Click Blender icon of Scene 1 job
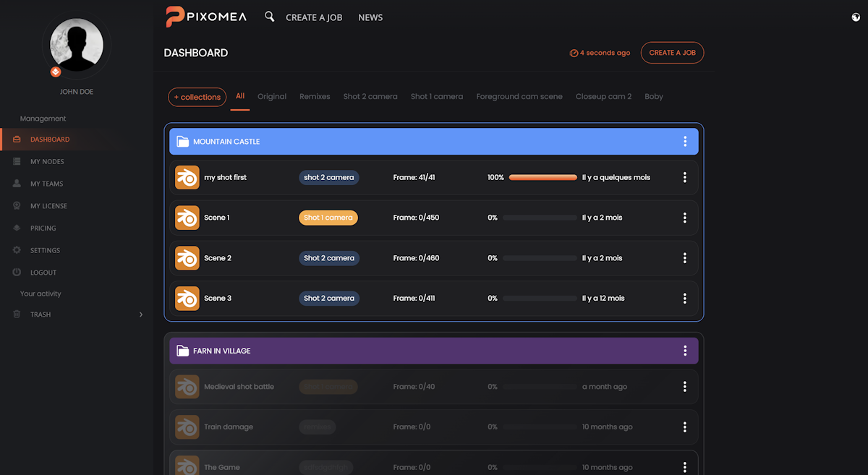This screenshot has height=475, width=868. tap(187, 218)
